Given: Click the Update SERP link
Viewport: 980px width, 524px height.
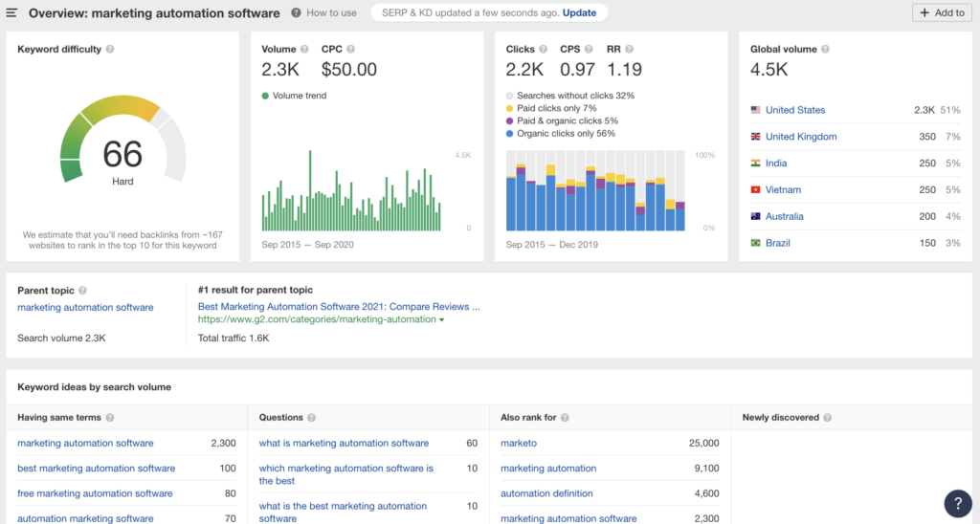Looking at the screenshot, I should [x=579, y=13].
